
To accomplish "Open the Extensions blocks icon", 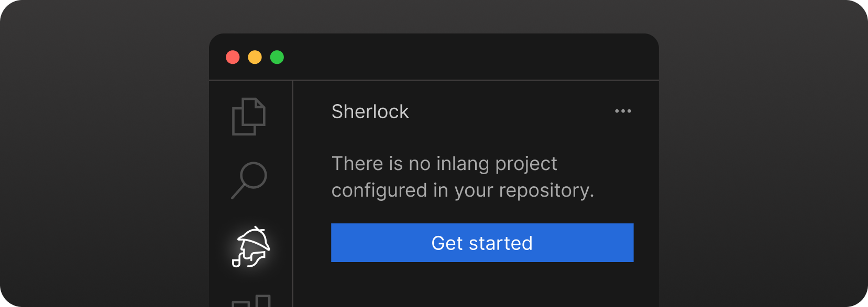I will coord(251,301).
